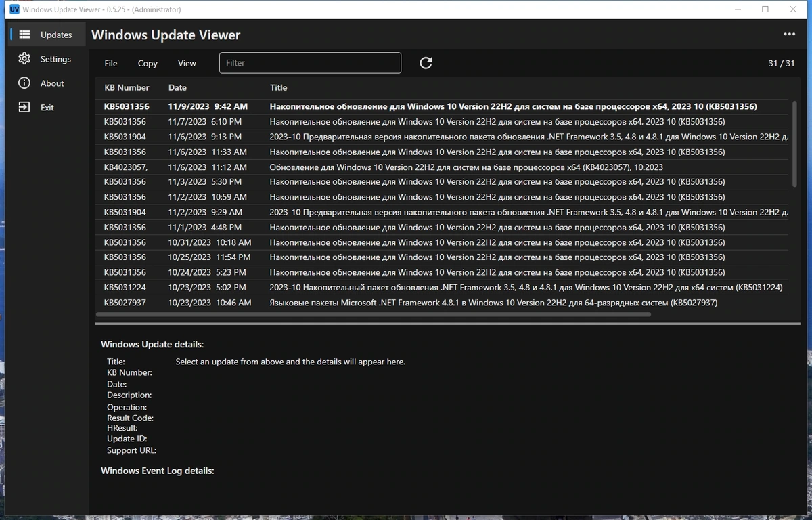This screenshot has height=520, width=812.
Task: Sort by Title column header
Action: [278, 87]
